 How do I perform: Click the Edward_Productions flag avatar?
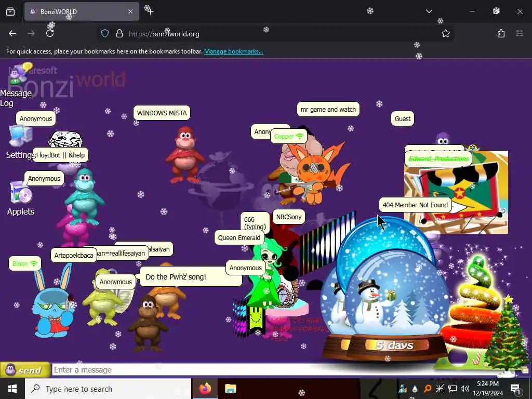[456, 192]
